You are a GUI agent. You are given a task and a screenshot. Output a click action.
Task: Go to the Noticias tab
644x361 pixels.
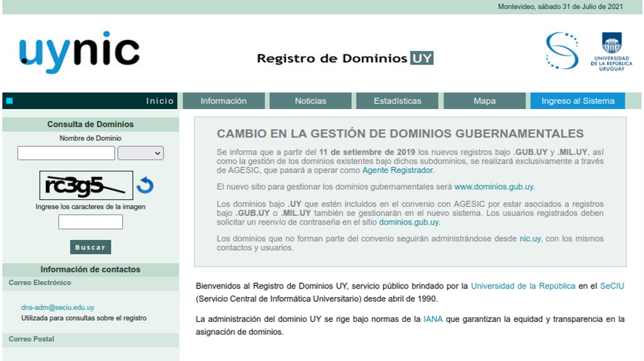311,101
